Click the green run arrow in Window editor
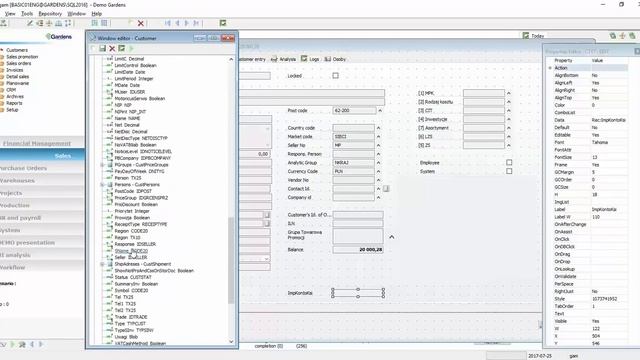Image resolution: width=640 pixels, height=360 pixels. coord(131,49)
